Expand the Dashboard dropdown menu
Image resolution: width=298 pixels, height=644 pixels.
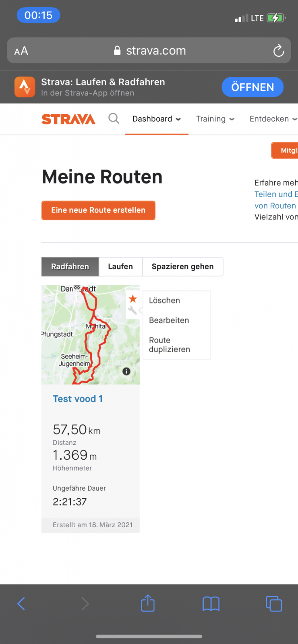coord(157,119)
